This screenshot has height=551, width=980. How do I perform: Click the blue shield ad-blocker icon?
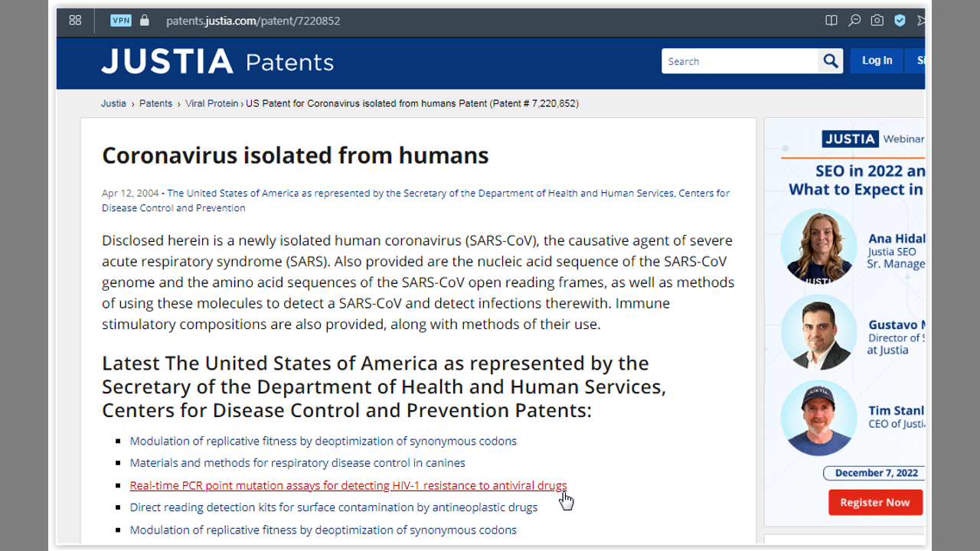point(900,21)
